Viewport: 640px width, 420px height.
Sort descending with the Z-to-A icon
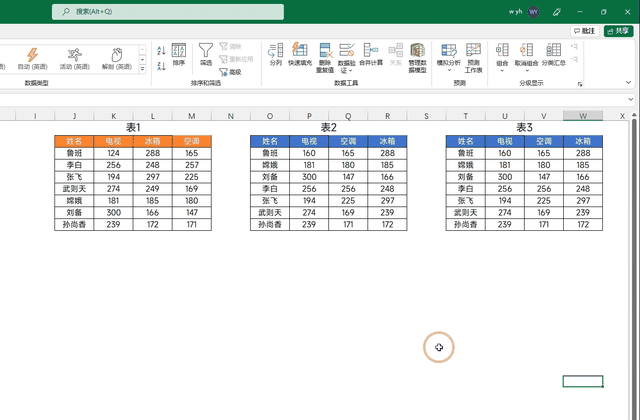tap(161, 66)
